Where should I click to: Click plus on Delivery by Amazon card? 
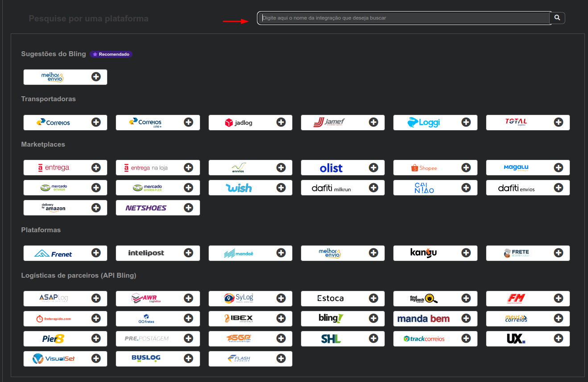(x=96, y=208)
